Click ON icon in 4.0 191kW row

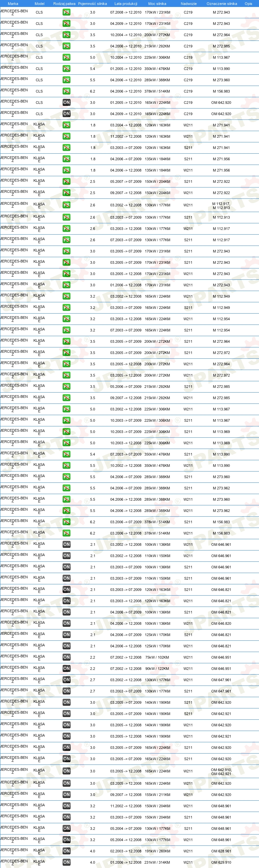click(67, 852)
